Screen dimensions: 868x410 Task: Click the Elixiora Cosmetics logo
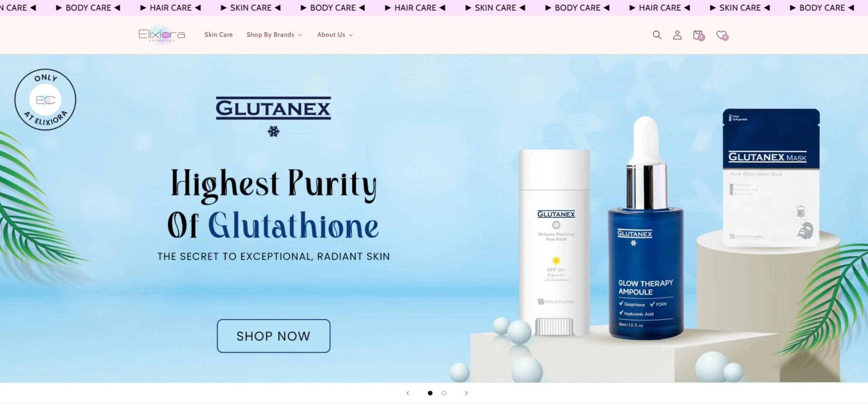(162, 35)
